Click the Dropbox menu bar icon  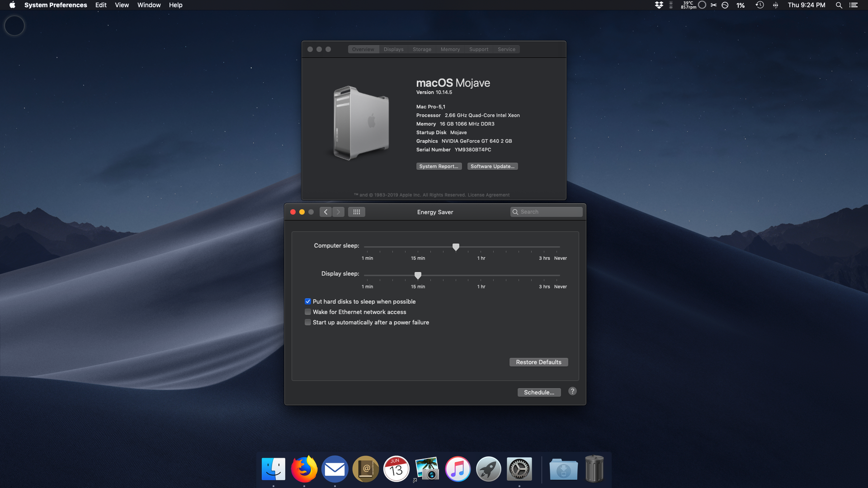[x=659, y=5]
